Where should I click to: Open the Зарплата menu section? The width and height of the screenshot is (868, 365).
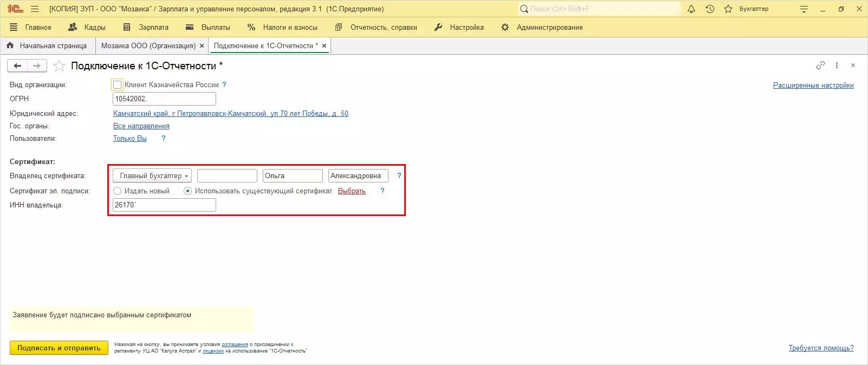(x=146, y=27)
